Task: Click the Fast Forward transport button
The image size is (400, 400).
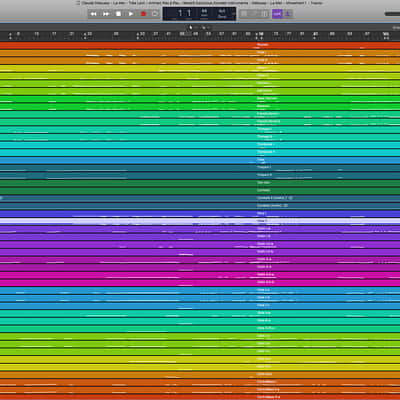Action: click(x=106, y=14)
